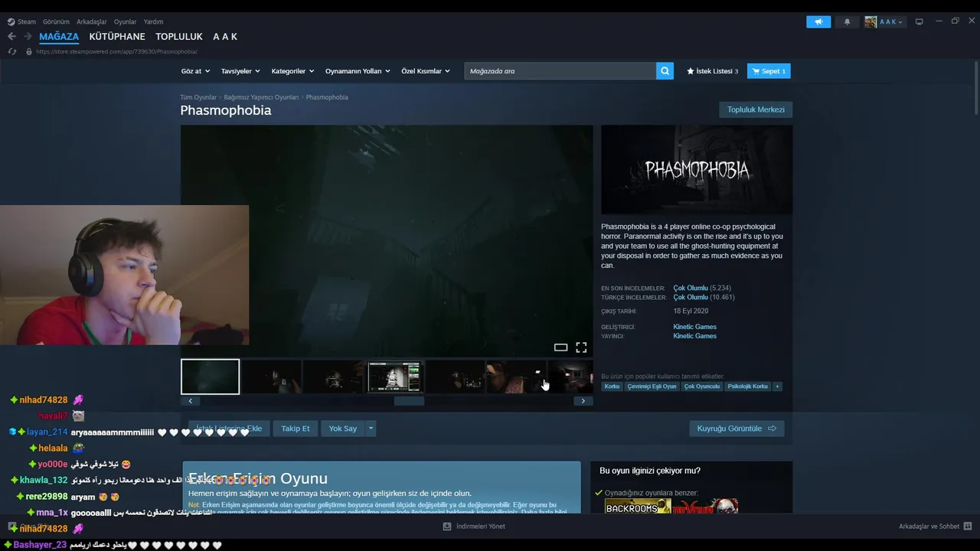
Task: Click the media strip horizontal scrollbar handle
Action: 409,401
